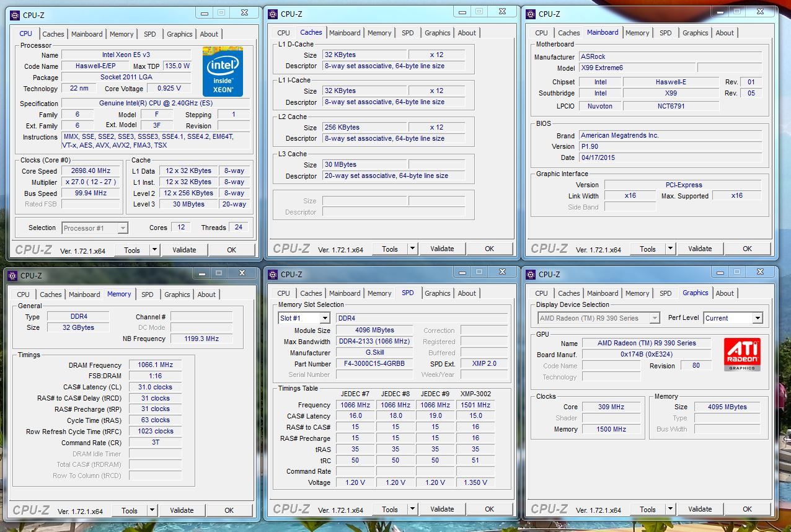Click OK button in the Caches window
The height and width of the screenshot is (532, 791).
pos(489,249)
